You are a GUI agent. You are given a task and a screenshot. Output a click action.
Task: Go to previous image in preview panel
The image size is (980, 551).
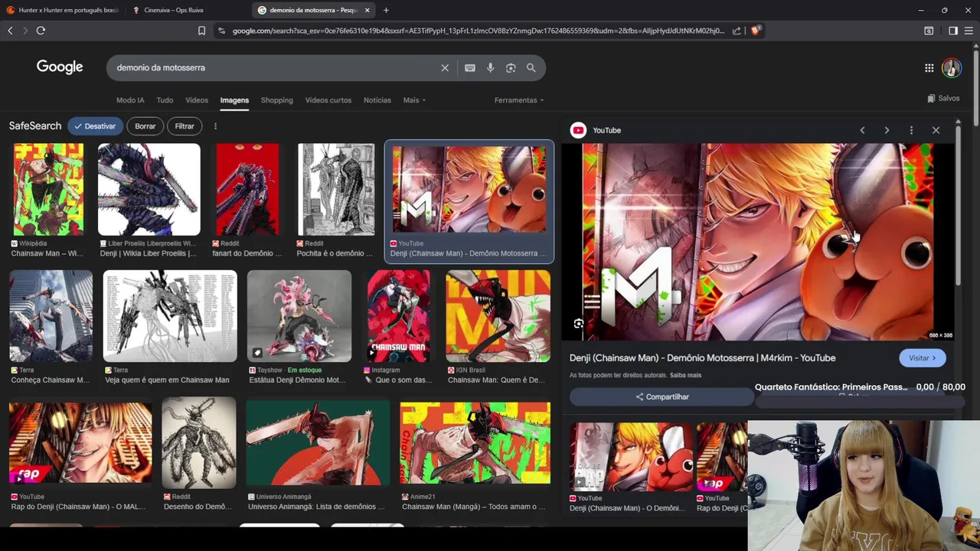coord(862,130)
